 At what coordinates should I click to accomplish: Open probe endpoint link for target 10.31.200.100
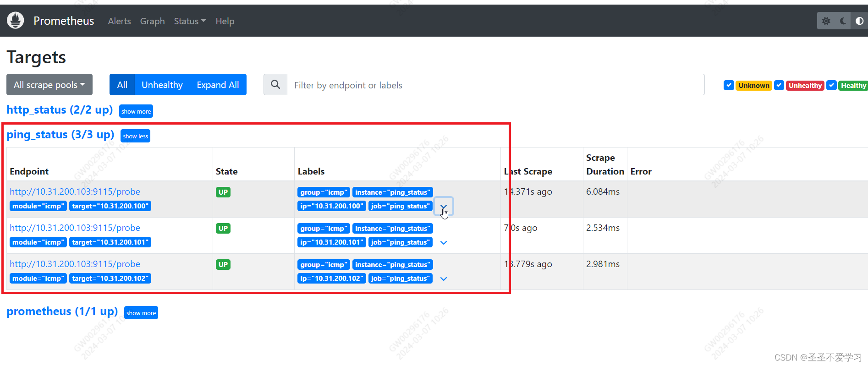(75, 191)
